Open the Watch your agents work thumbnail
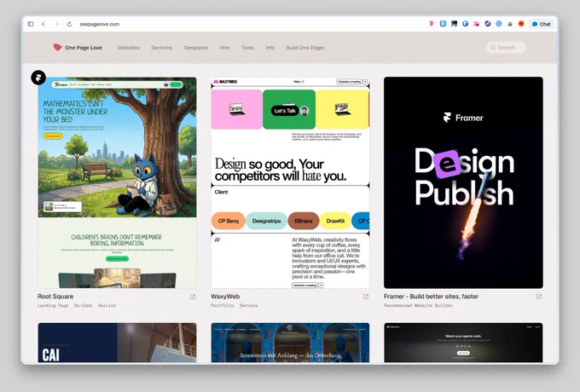Screen dimensions: 580x392 463,343
